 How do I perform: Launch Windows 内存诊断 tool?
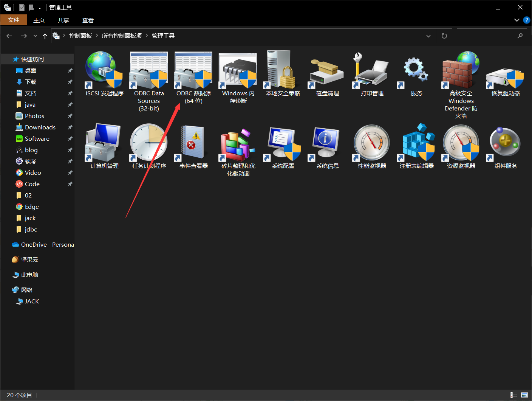[238, 78]
